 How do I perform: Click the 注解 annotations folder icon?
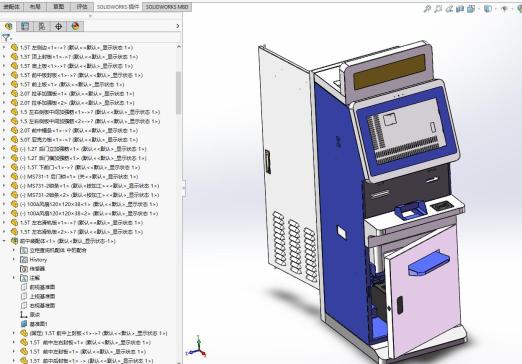[x=24, y=278]
